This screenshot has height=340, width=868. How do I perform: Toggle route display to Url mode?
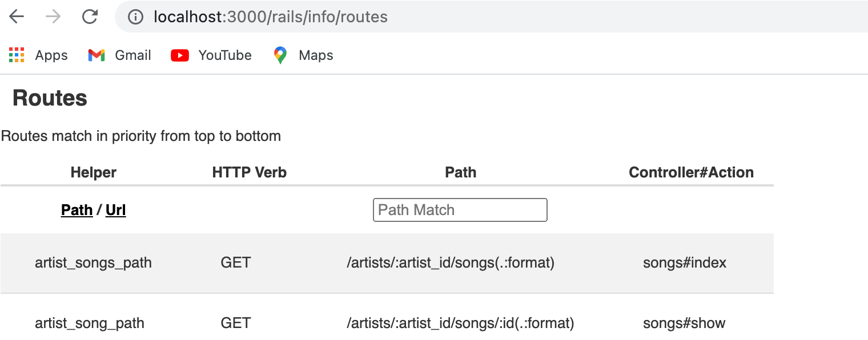click(115, 210)
